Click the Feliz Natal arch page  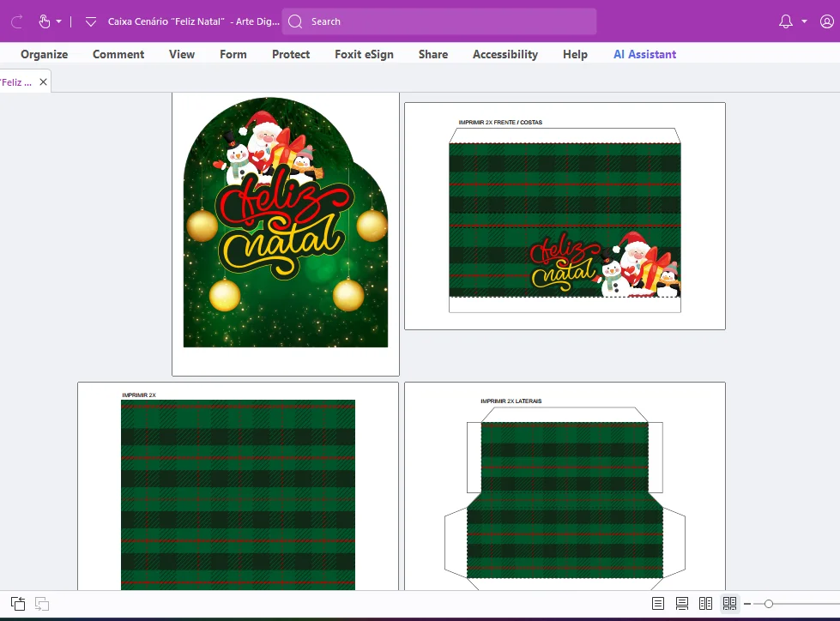tap(286, 234)
